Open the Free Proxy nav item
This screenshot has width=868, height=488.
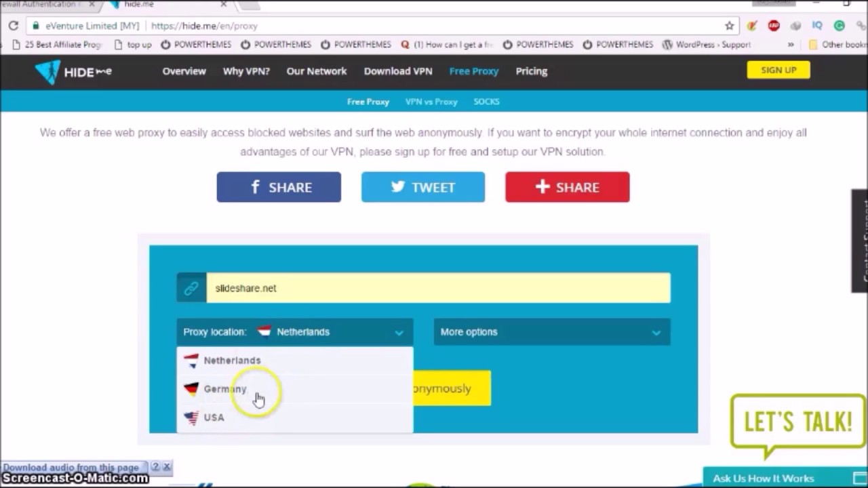coord(474,71)
